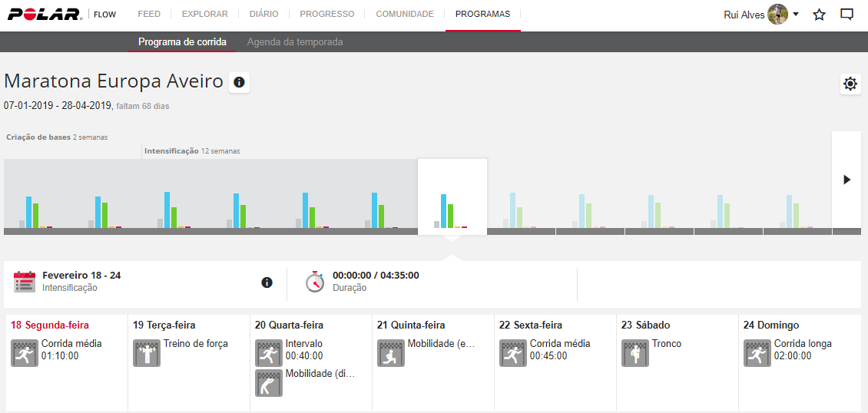Open Monday's Corrida média running icon
Viewport: 868px width, 413px height.
[x=24, y=354]
